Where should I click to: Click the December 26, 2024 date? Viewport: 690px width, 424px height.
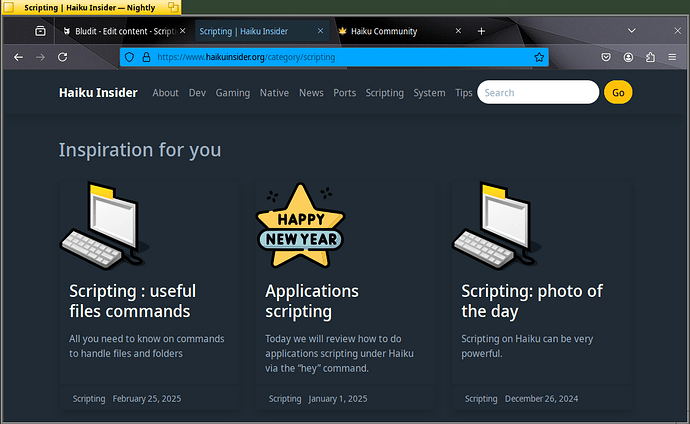pos(541,399)
